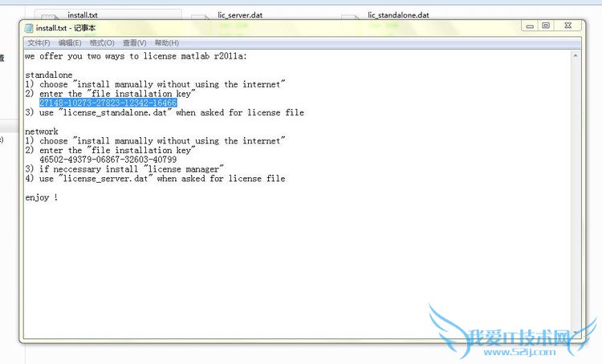
Task: Click the Notepad icon in the title bar
Action: tap(29, 28)
